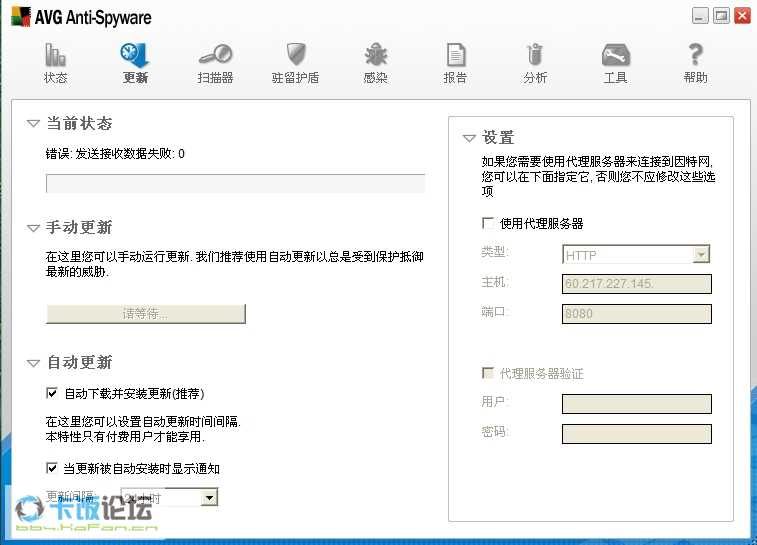Open the 扫描器 (Scanner) magnifier icon
The width and height of the screenshot is (757, 545).
click(x=215, y=55)
